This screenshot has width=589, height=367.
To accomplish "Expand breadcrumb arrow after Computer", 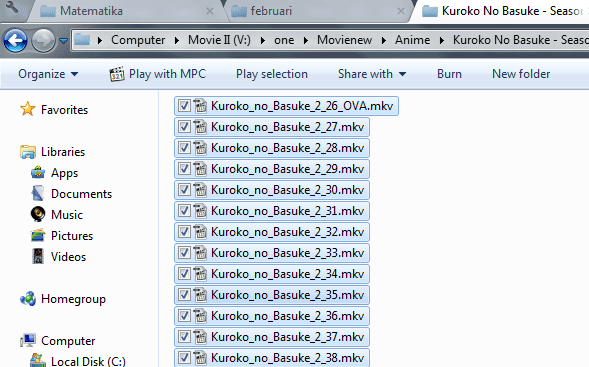I will click(177, 40).
